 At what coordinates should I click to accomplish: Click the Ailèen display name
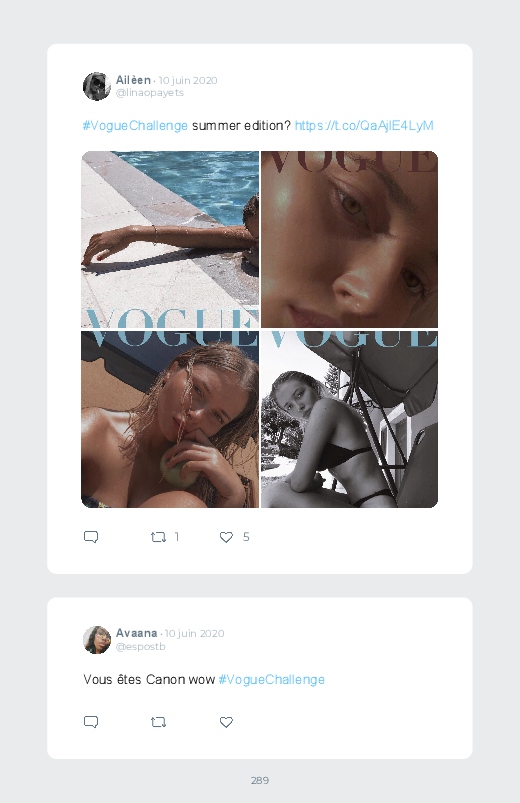point(133,80)
